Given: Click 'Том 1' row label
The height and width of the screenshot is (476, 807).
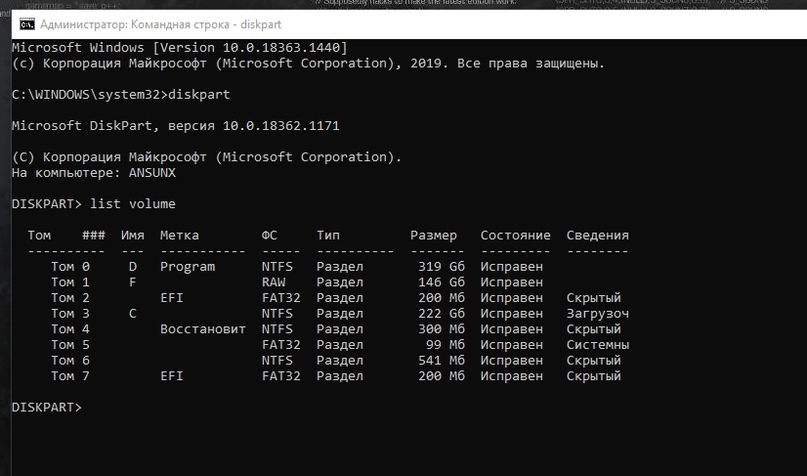Looking at the screenshot, I should (x=71, y=282).
